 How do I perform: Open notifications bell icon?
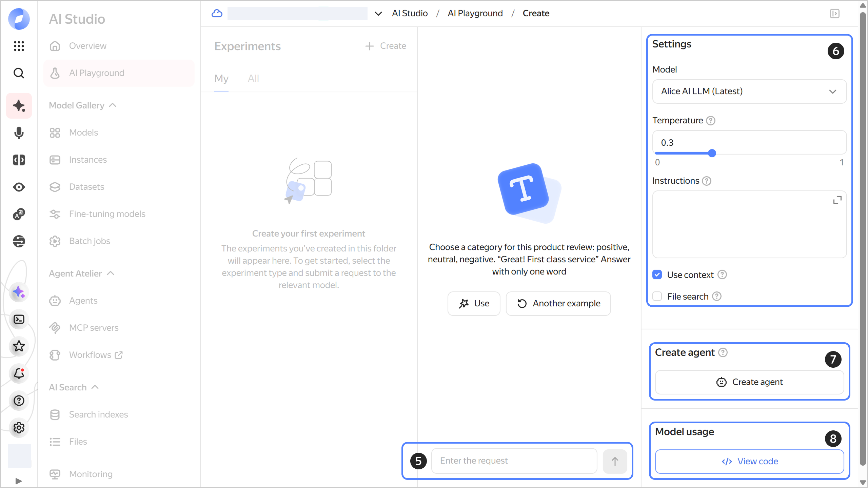[19, 373]
